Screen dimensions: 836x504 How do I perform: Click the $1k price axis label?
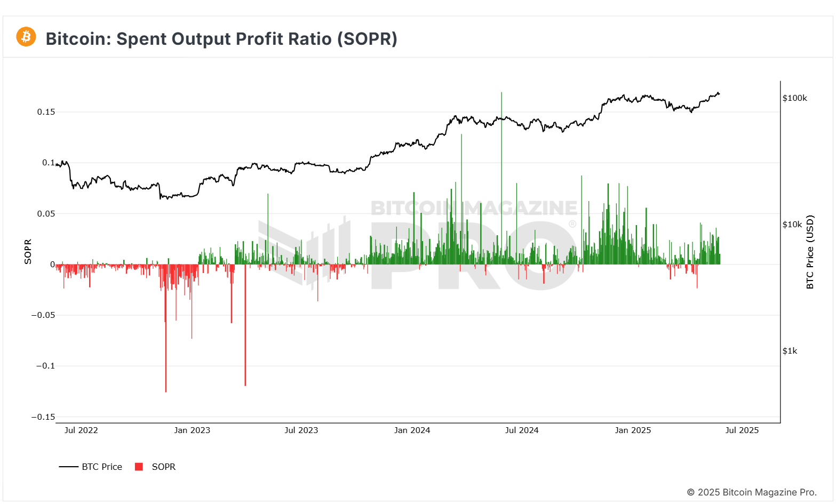click(x=790, y=351)
